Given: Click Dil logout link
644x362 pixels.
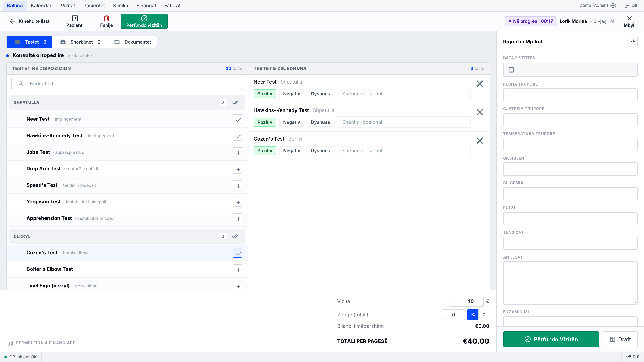Looking at the screenshot, I should 631,6.
